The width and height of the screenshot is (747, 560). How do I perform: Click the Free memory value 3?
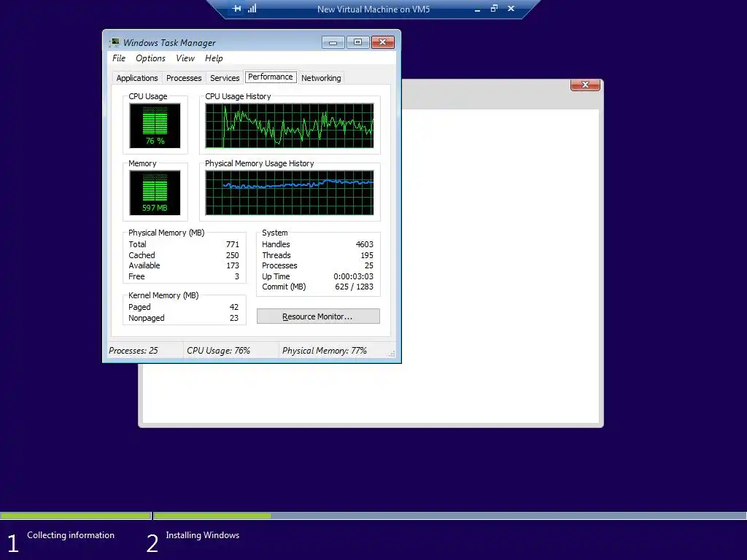237,276
